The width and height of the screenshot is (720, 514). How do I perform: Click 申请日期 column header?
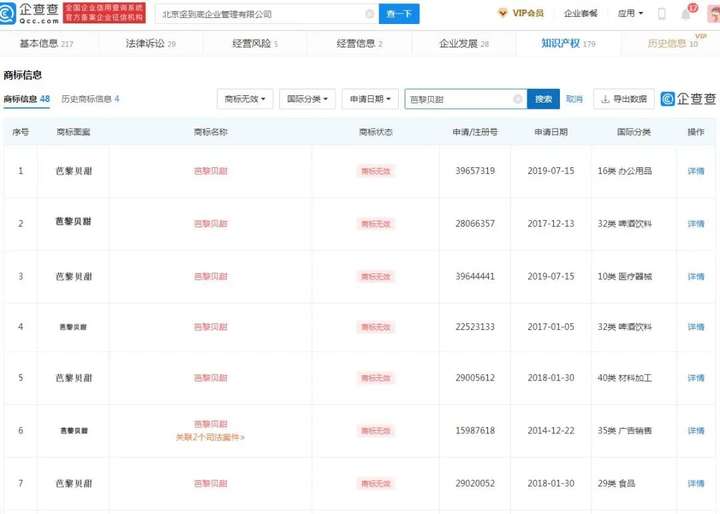[x=551, y=132]
